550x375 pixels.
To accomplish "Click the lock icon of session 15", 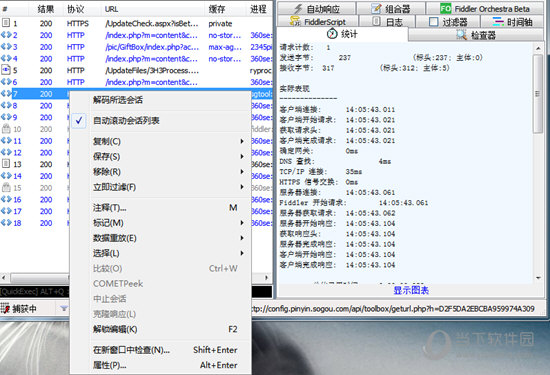I will coord(6,188).
